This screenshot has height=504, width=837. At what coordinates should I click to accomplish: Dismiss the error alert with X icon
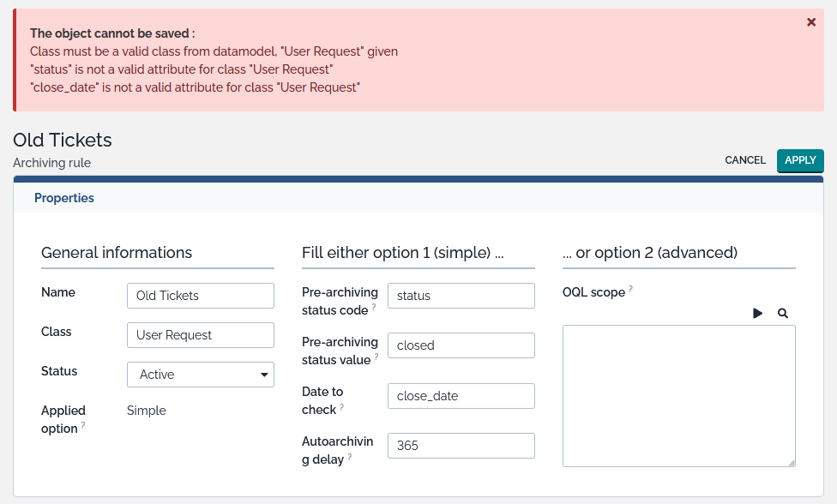point(811,22)
